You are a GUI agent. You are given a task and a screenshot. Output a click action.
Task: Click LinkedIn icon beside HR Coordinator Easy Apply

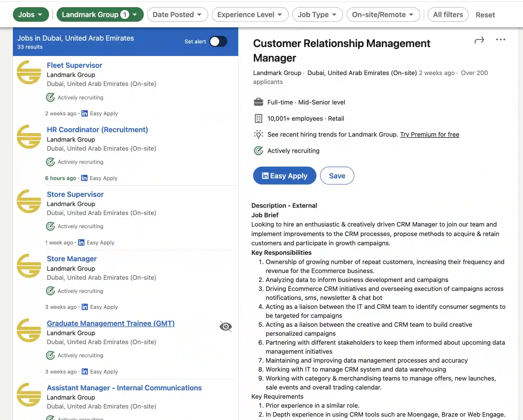coord(84,178)
